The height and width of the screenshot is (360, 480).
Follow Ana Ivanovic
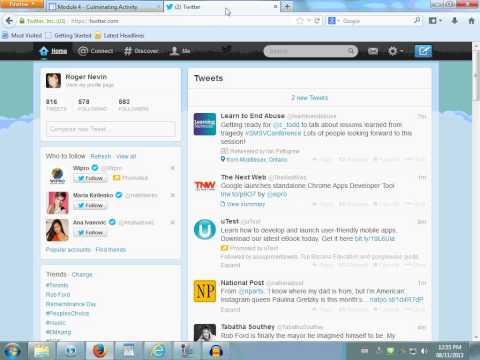(x=90, y=233)
